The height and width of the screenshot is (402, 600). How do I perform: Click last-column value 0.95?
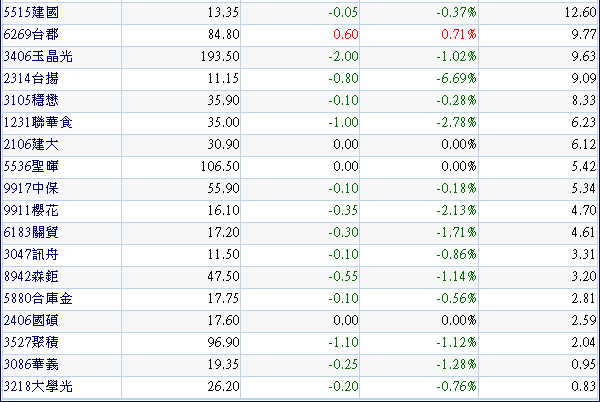pos(584,365)
